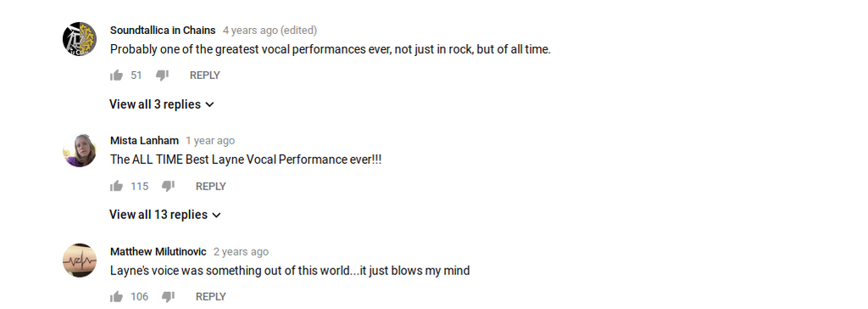Dislike Matthew Milutinovic's comment
The image size is (868, 309).
(169, 297)
